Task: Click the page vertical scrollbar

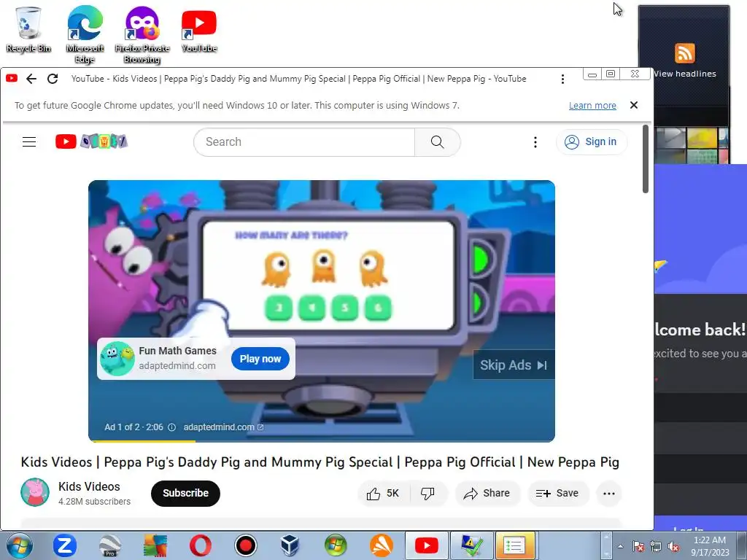Action: click(x=646, y=159)
